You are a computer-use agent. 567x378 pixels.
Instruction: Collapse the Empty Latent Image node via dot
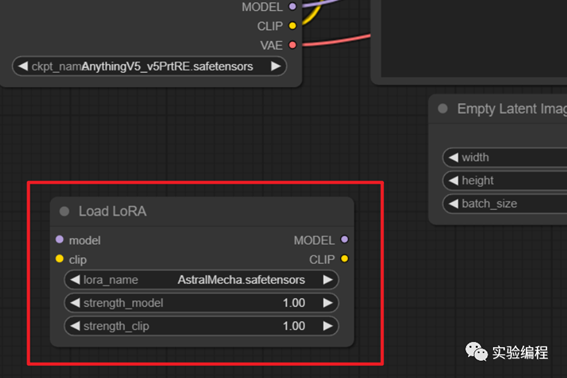[x=443, y=109]
